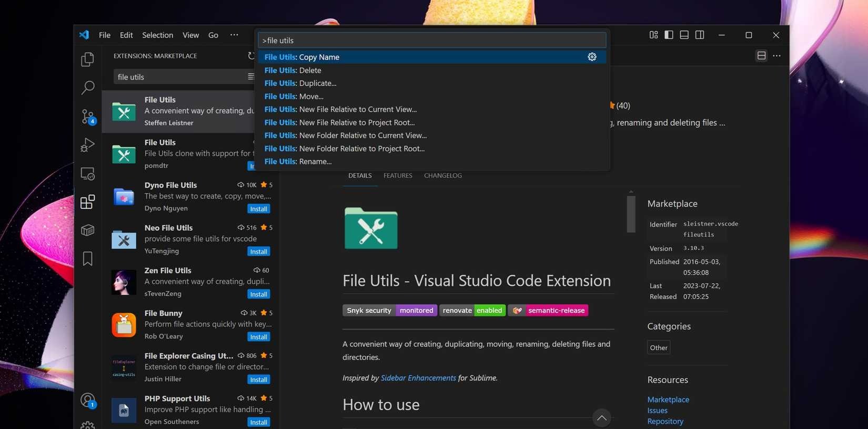This screenshot has width=868, height=429.
Task: Click the command palette input field
Action: [x=432, y=41]
